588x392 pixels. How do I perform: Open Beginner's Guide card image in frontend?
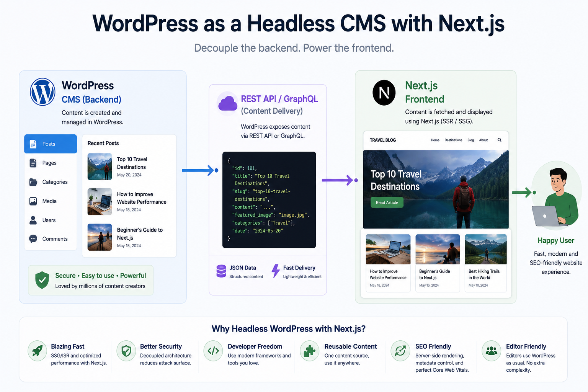pyautogui.click(x=438, y=249)
